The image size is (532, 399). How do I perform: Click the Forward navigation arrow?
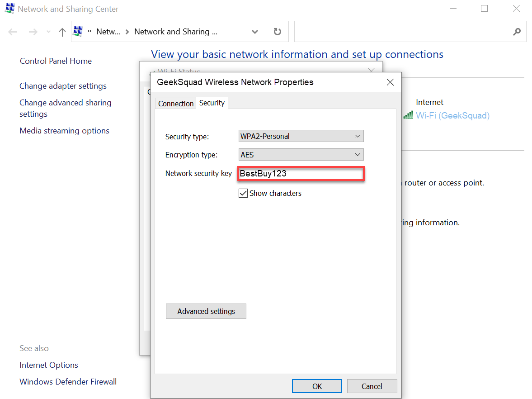[33, 32]
